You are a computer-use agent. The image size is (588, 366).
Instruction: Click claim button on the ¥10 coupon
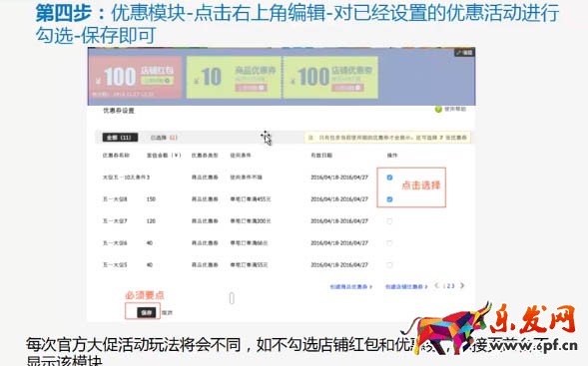pos(251,88)
